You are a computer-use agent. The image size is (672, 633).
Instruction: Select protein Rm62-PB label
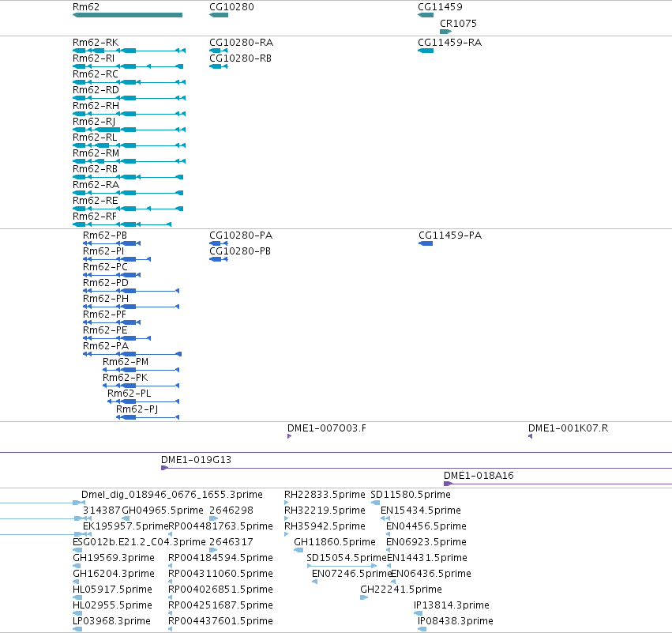105,235
